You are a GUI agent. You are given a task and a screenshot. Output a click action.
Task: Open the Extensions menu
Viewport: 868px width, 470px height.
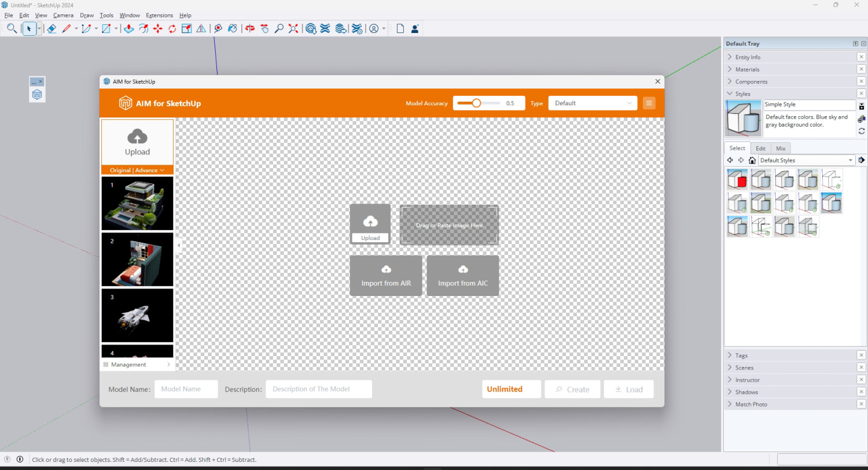pos(159,16)
